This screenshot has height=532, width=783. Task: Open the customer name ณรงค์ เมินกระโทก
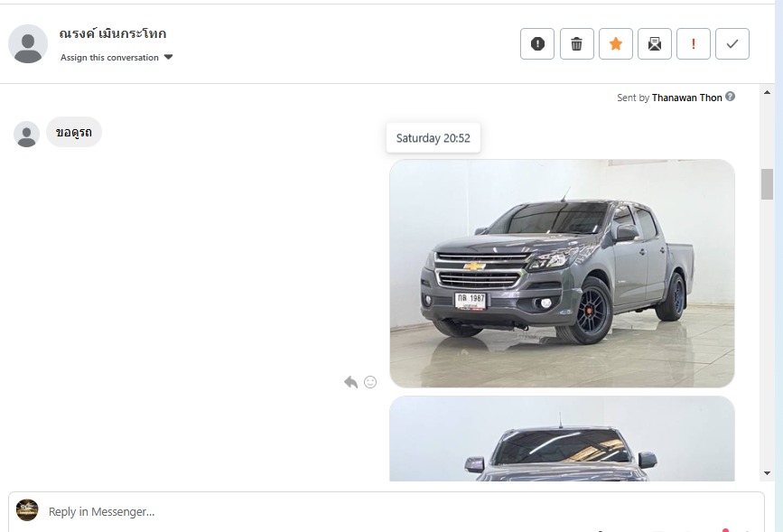pos(113,34)
